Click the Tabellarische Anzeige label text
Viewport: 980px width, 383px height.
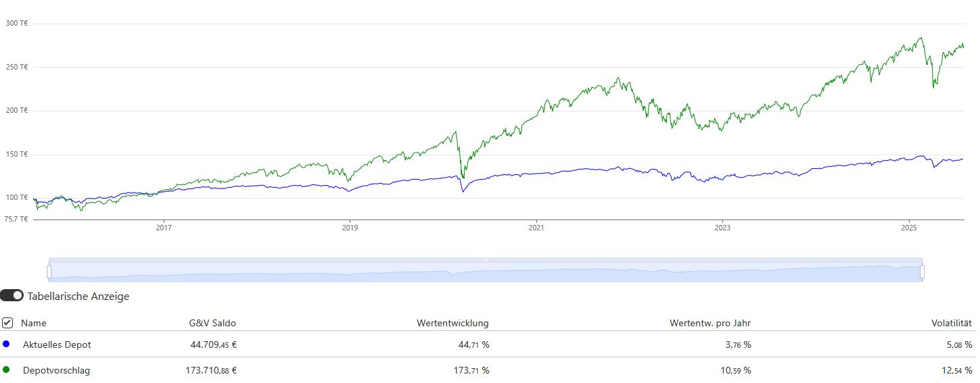tap(78, 296)
